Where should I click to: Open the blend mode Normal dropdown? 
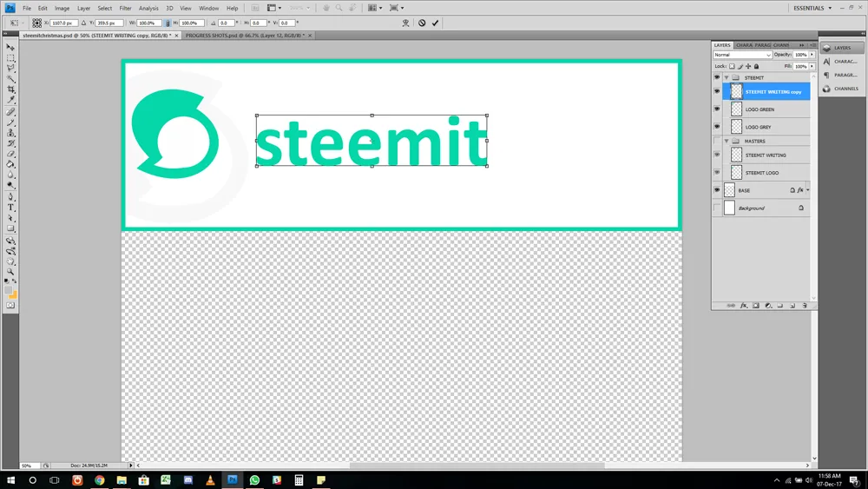coord(742,55)
